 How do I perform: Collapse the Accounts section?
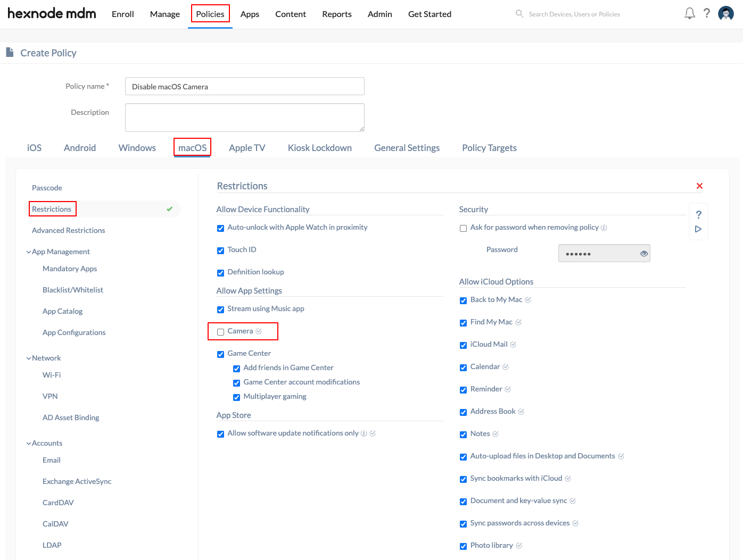[29, 444]
